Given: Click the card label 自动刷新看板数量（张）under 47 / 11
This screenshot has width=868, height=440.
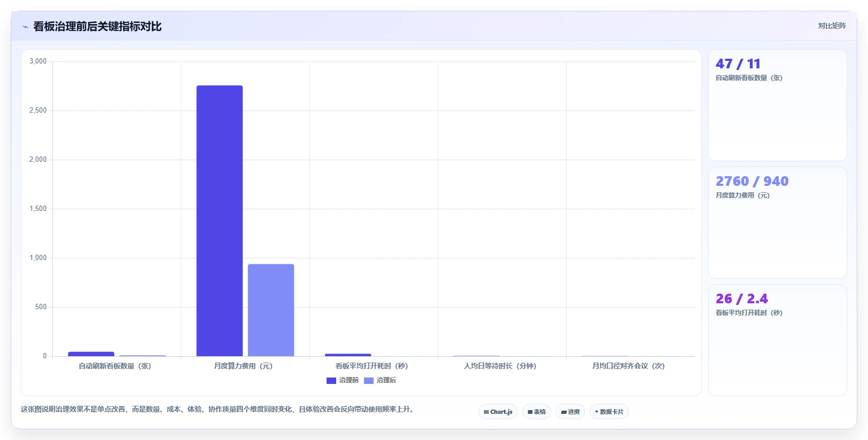Looking at the screenshot, I should (x=749, y=78).
